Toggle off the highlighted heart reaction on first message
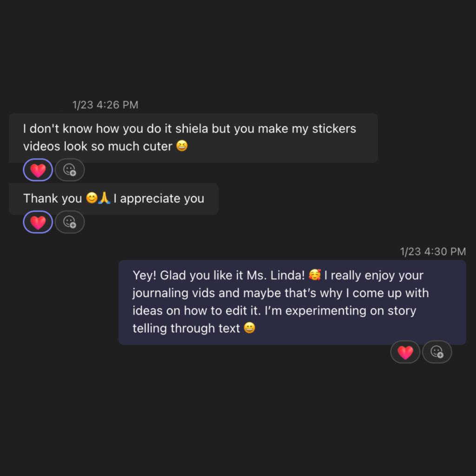Screen dimensions: 476x476 (37, 170)
